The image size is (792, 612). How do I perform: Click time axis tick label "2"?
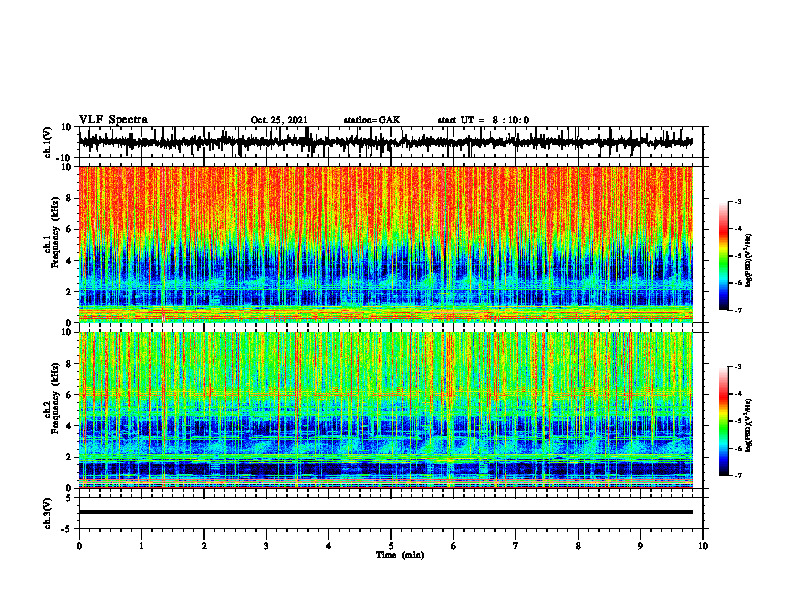204,546
